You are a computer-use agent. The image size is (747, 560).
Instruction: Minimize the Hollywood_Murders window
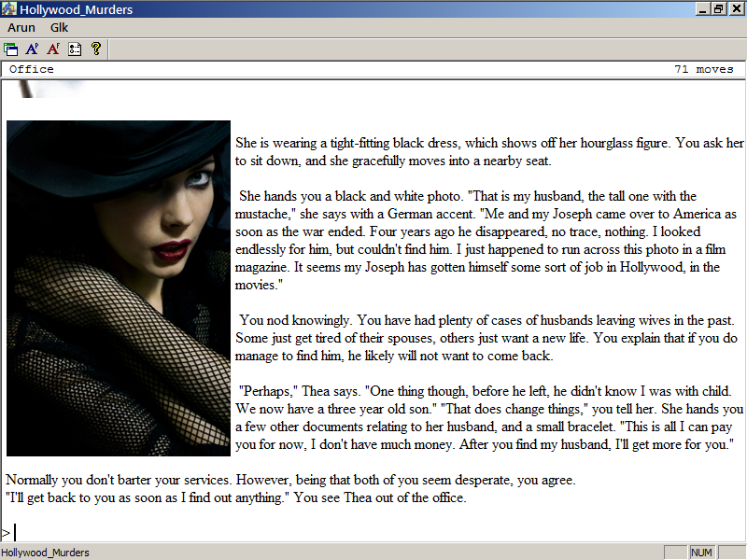(x=702, y=9)
